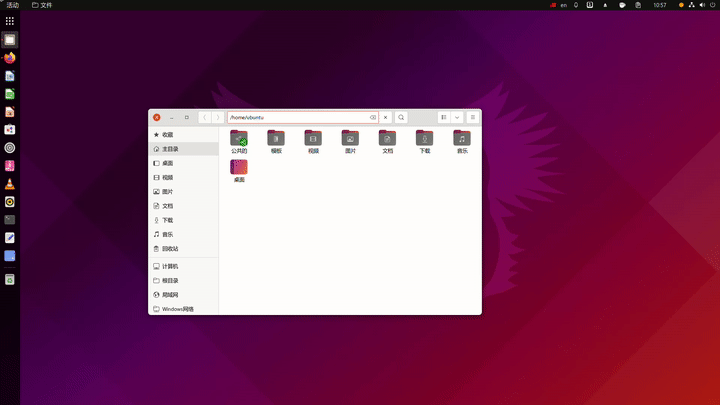Launch Firefox from the dock

coord(10,58)
